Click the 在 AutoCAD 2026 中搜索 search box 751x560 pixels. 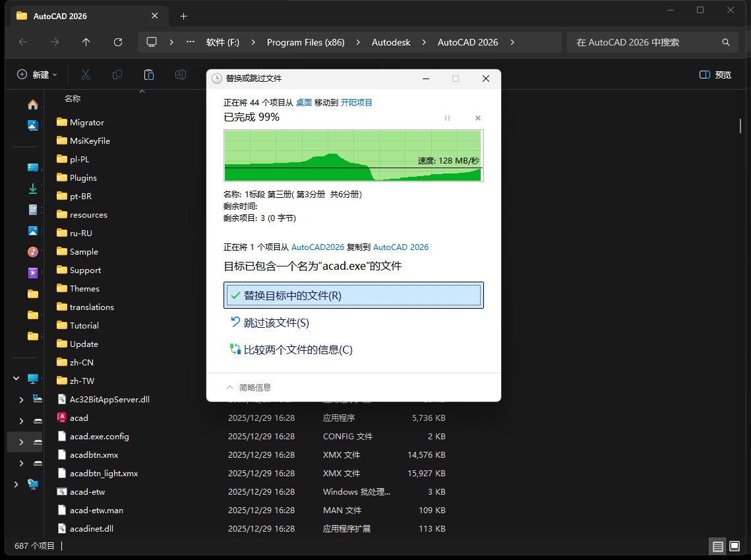tap(646, 42)
